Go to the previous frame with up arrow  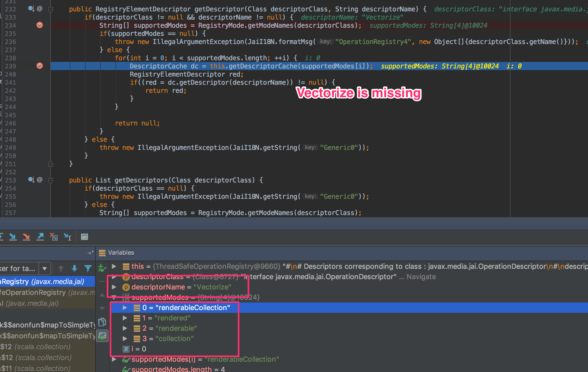click(61, 269)
